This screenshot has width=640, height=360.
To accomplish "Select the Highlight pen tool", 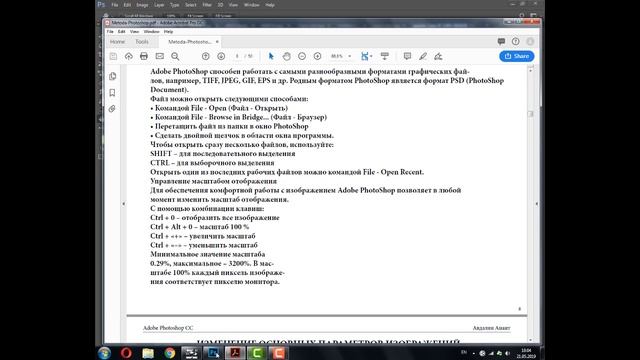I will coord(423,56).
